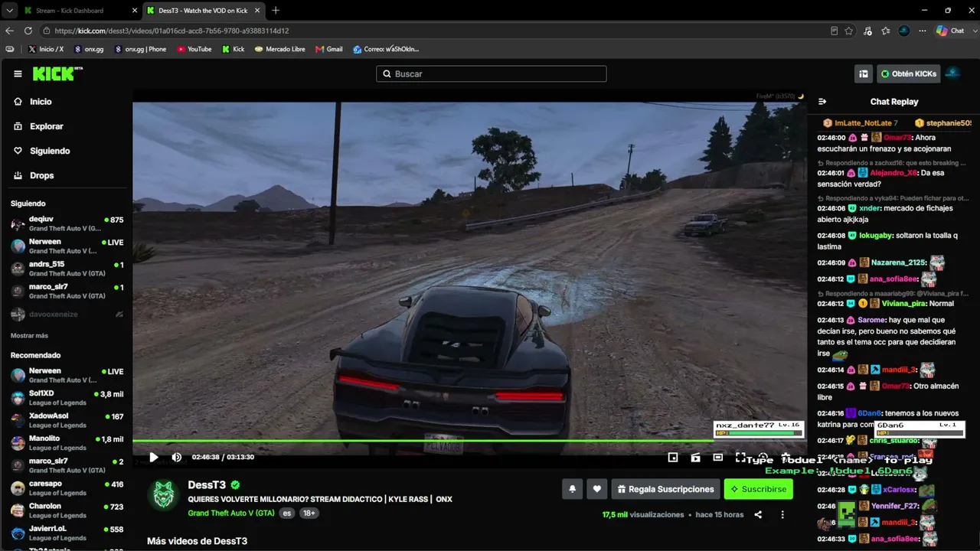Viewport: 980px width, 551px height.
Task: Open the three-dot more options menu
Action: pos(782,515)
